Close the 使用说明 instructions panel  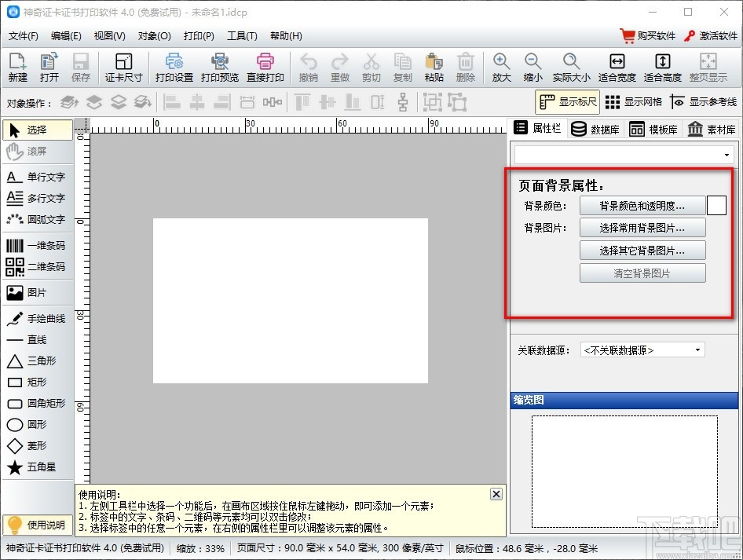pyautogui.click(x=496, y=494)
